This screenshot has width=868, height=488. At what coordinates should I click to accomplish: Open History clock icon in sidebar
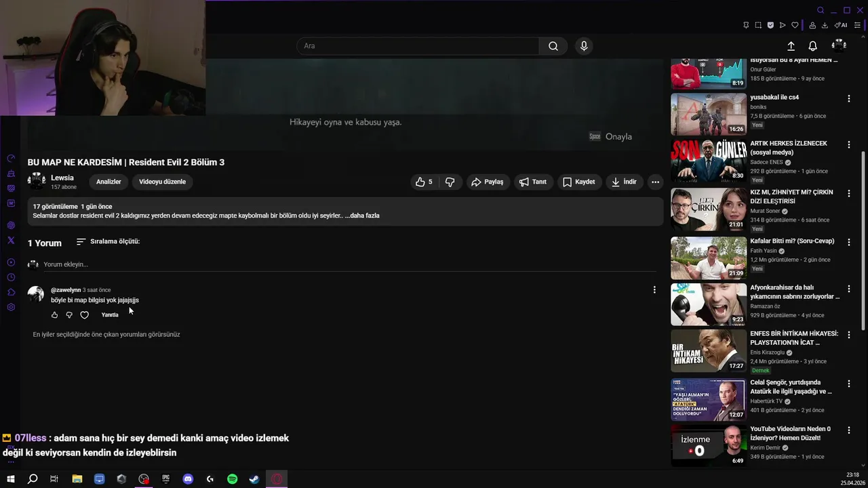11,277
